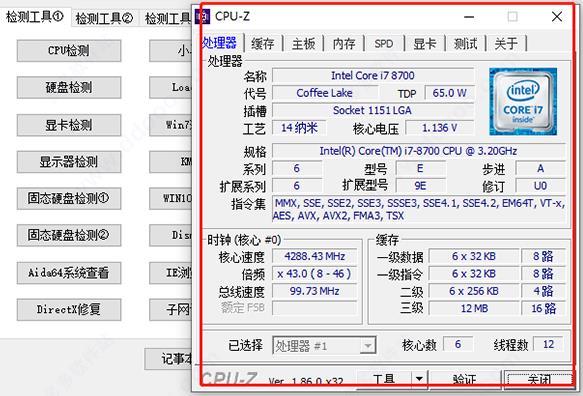The height and width of the screenshot is (396, 583).
Task: Open the 缓存 tab in CPU-Z
Action: [263, 44]
